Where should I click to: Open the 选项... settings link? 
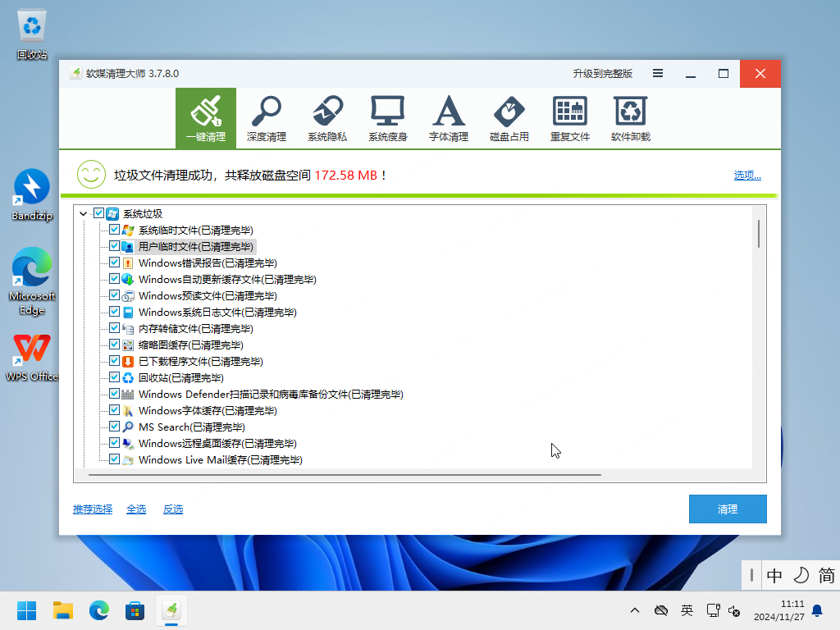tap(747, 176)
